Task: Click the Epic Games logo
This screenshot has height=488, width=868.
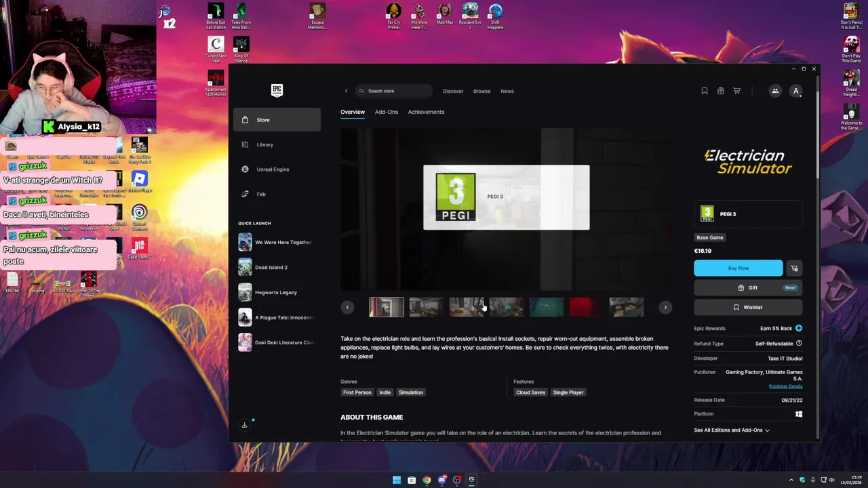Action: coord(277,90)
